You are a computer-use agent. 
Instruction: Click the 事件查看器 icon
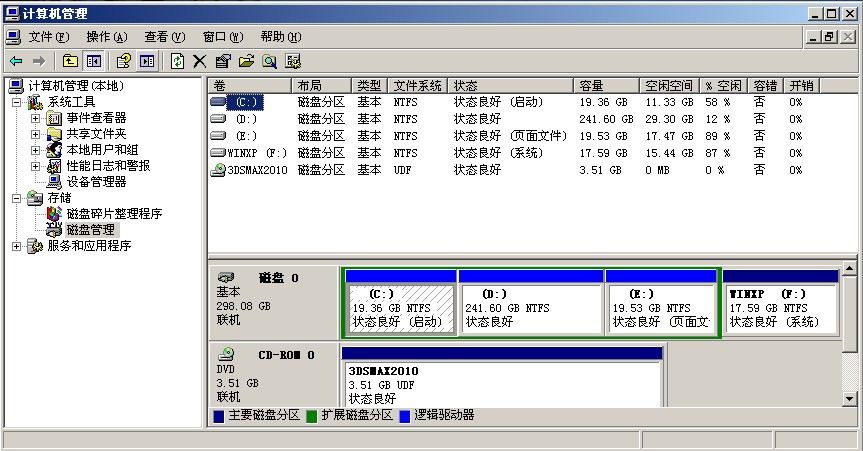click(x=54, y=118)
